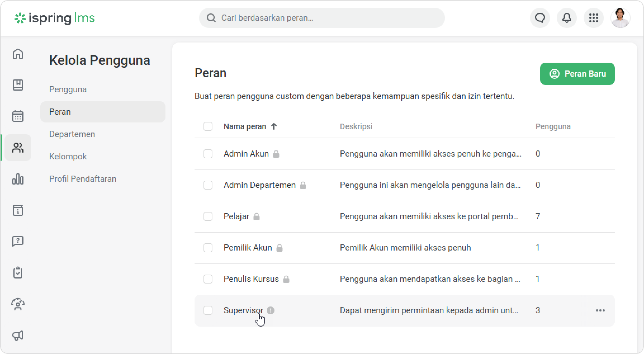Open the calendar icon in sidebar
This screenshot has width=644, height=354.
click(18, 116)
